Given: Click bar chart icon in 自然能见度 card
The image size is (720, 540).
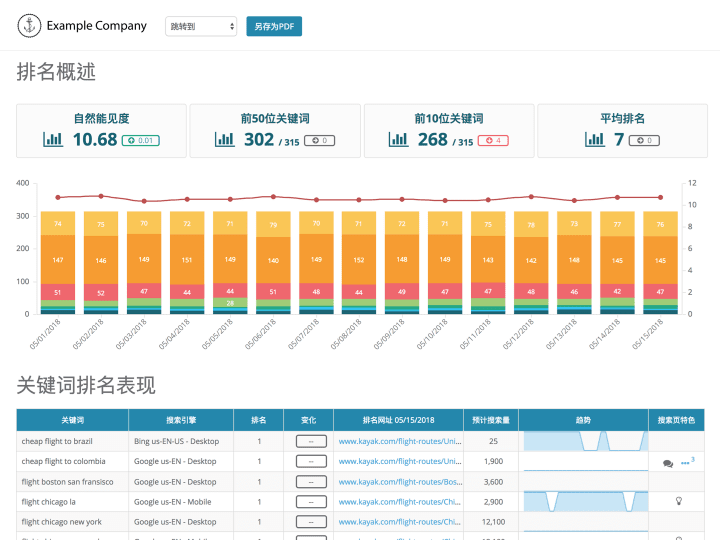Looking at the screenshot, I should click(53, 139).
